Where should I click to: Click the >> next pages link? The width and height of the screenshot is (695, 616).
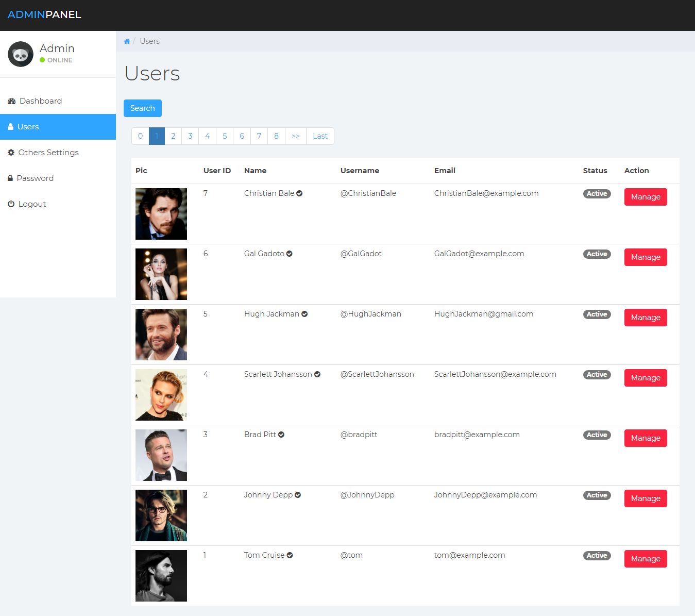pos(296,136)
